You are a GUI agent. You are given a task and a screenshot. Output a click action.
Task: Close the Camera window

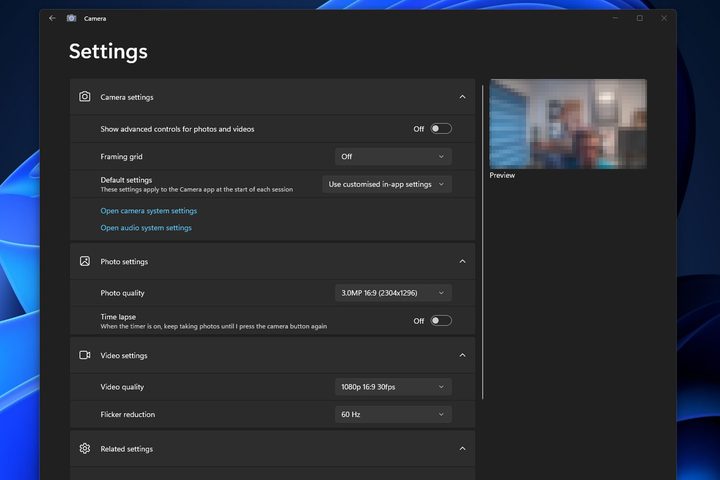[x=664, y=18]
